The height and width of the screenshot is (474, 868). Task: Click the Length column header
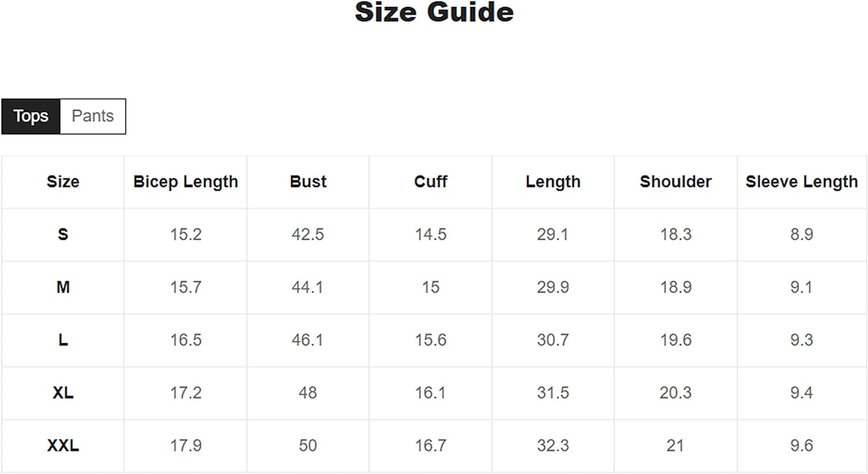coord(553,182)
